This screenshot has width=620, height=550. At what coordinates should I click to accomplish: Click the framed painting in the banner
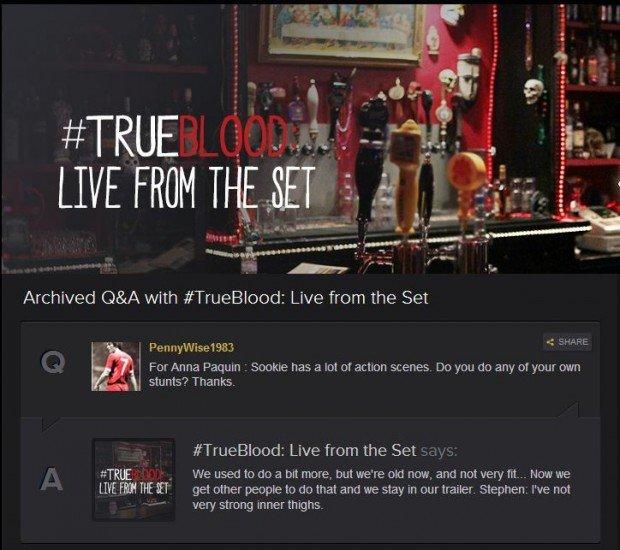pyautogui.click(x=342, y=32)
